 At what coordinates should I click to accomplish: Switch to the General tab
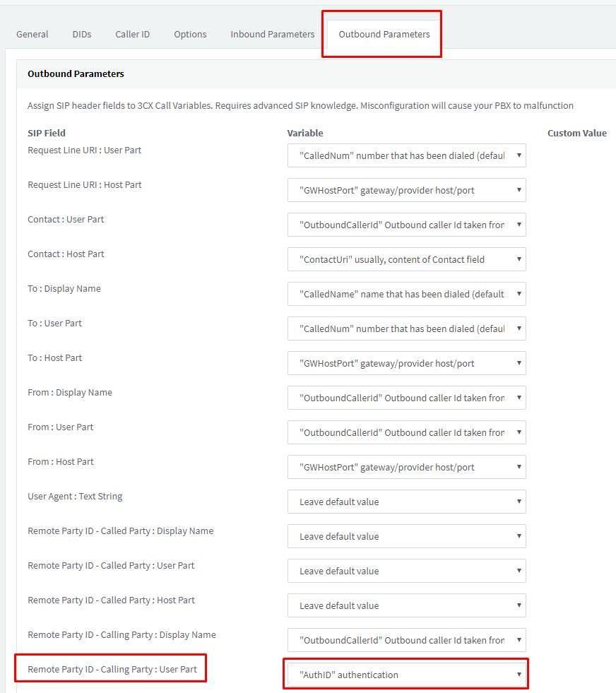click(x=32, y=34)
